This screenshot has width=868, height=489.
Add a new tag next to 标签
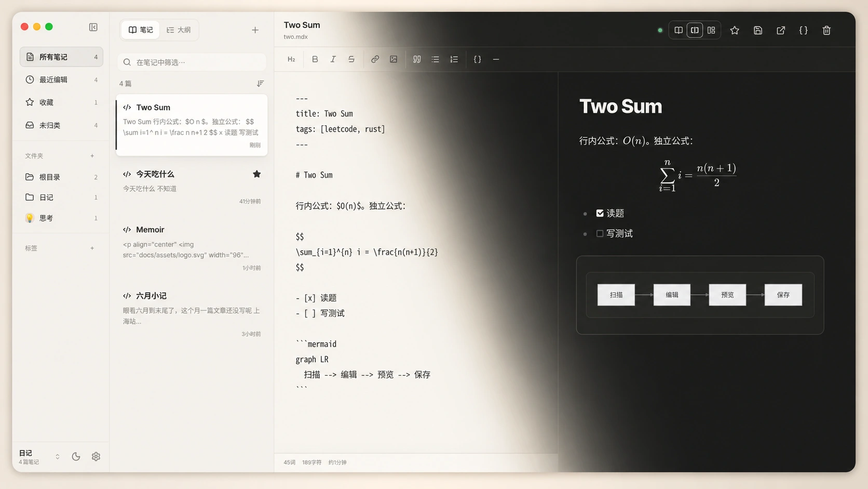(92, 248)
